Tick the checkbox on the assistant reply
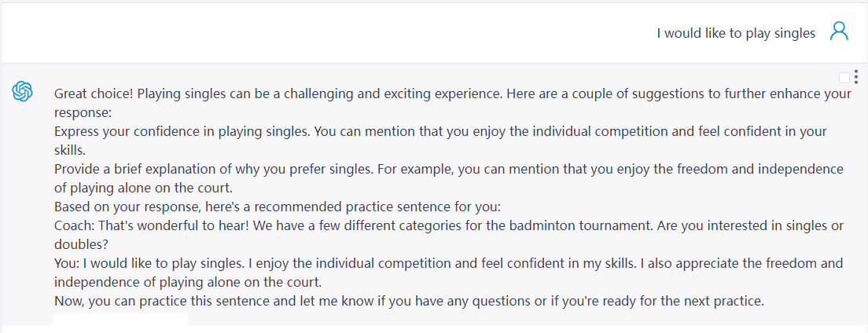Screen dimensions: 868x333 [844, 77]
